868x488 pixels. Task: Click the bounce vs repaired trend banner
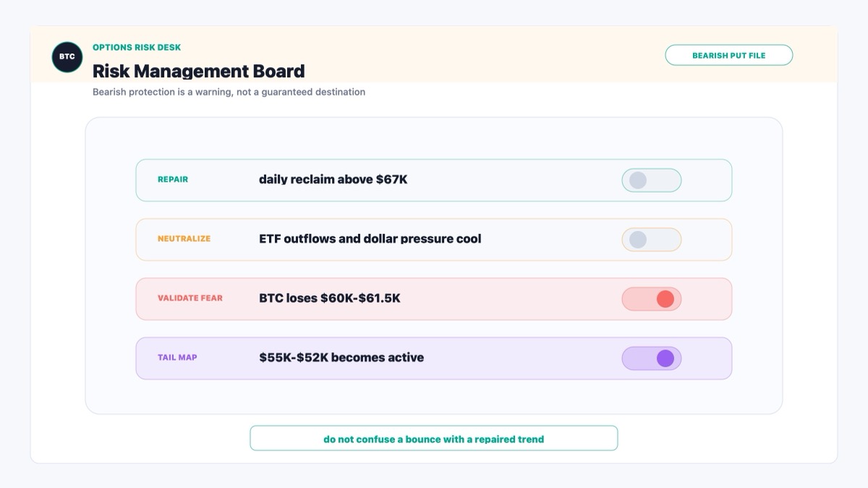(433, 438)
